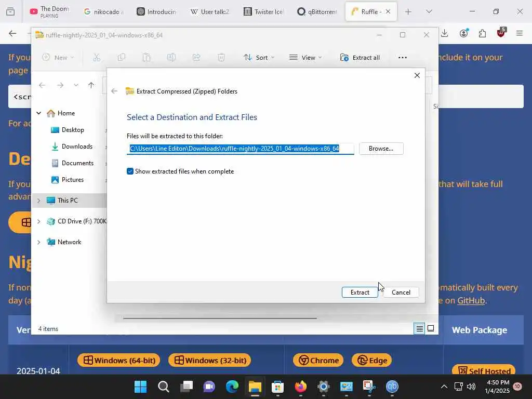
Task: Select Network in the navigation pane
Action: coord(69,242)
